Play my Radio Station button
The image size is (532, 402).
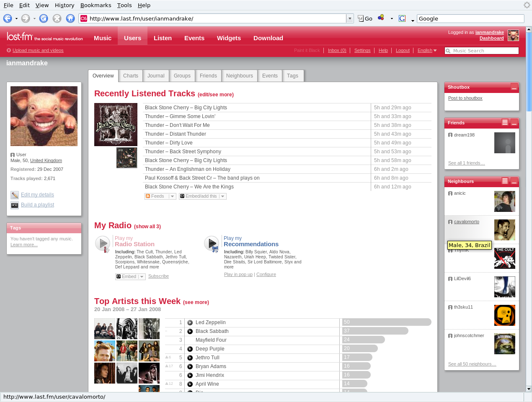click(103, 243)
